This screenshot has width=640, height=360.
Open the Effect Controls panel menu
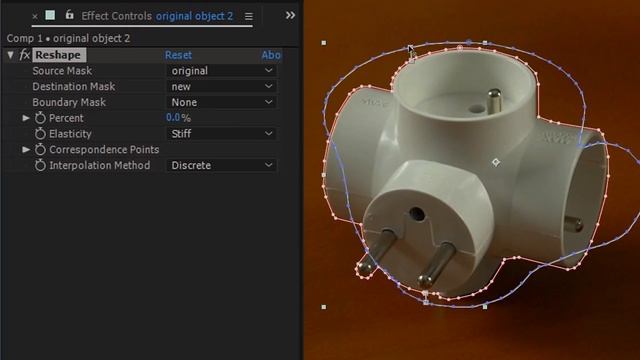249,16
